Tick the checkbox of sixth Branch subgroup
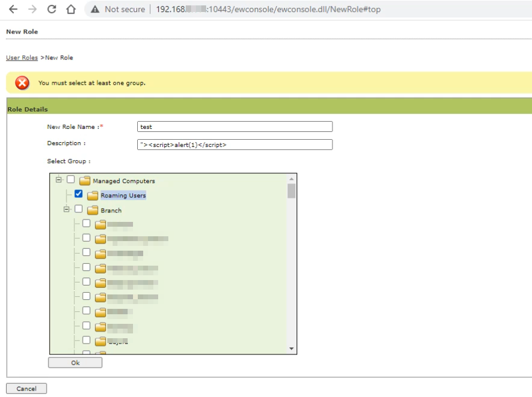Image resolution: width=532 pixels, height=397 pixels. tap(86, 296)
